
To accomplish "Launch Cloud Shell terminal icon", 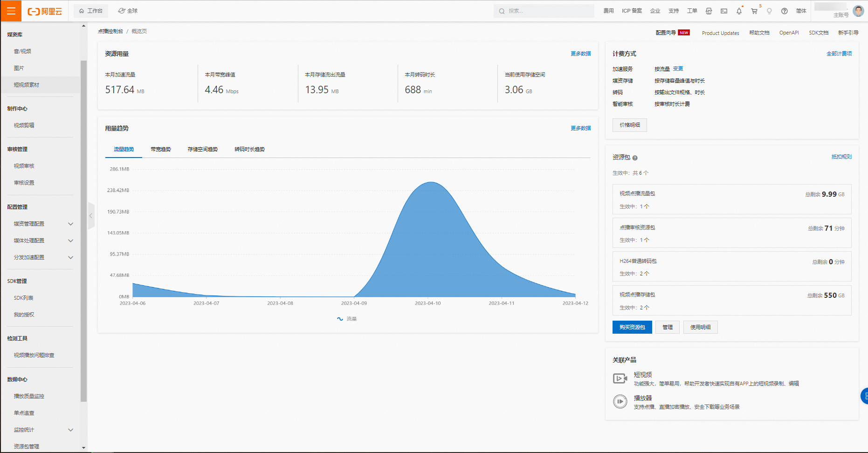I will [724, 11].
